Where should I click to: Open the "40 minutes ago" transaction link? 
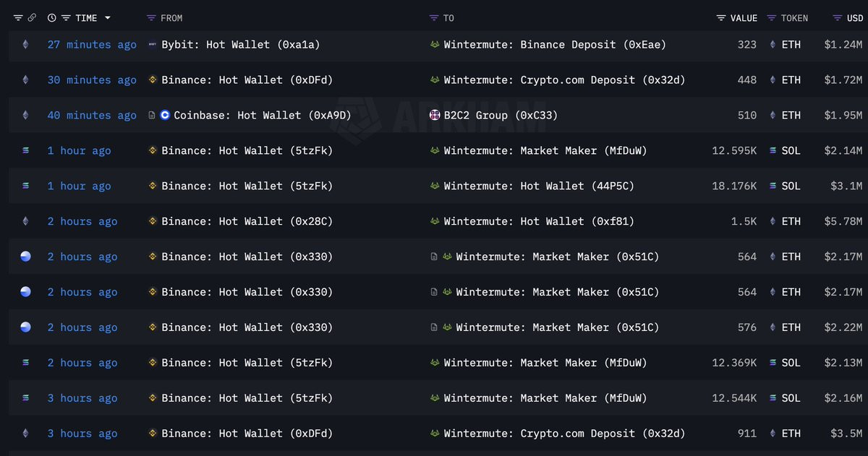coord(92,116)
